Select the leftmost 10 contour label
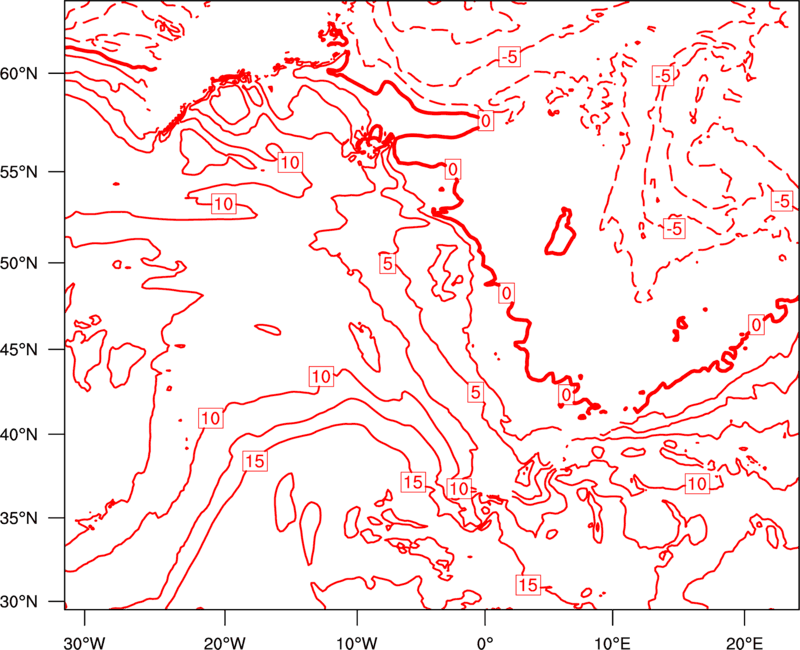 211,418
